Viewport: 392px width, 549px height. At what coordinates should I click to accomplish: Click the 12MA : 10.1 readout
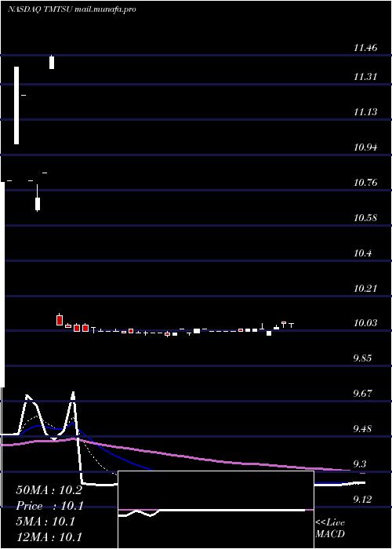[x=49, y=537]
